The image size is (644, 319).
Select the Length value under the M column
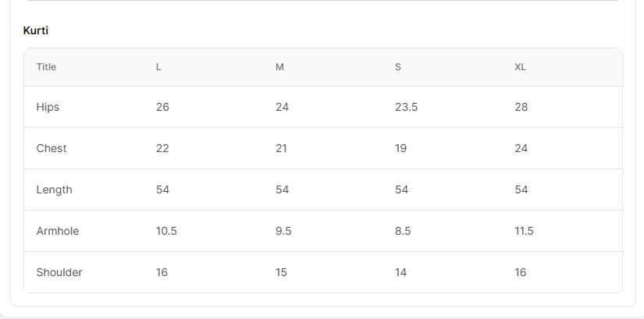(282, 190)
